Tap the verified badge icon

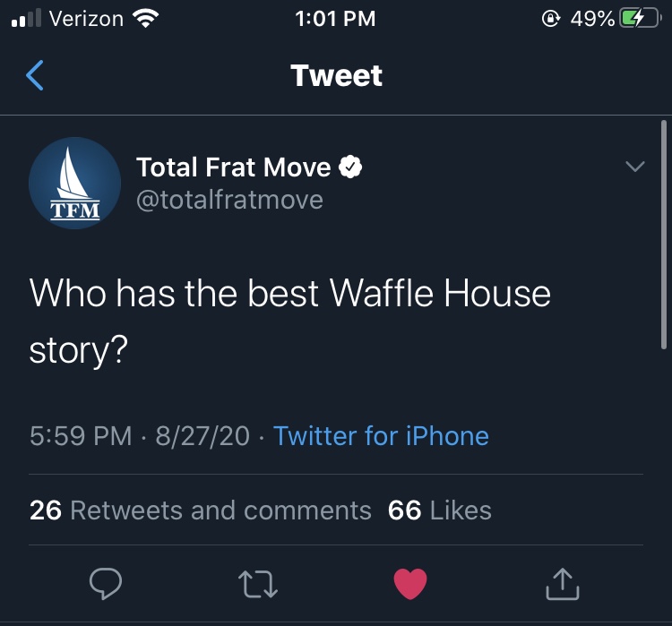(350, 167)
